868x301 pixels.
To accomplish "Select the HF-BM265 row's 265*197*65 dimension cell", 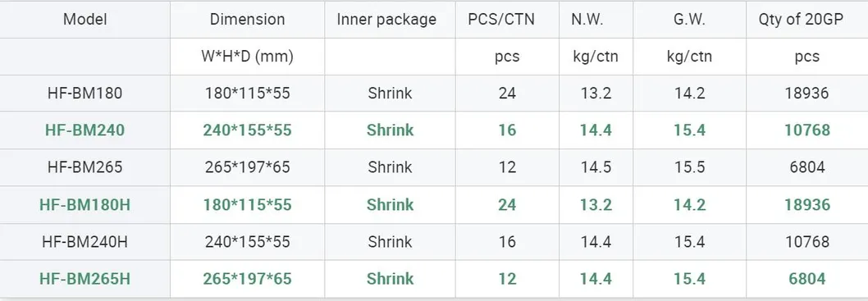I will (x=247, y=167).
